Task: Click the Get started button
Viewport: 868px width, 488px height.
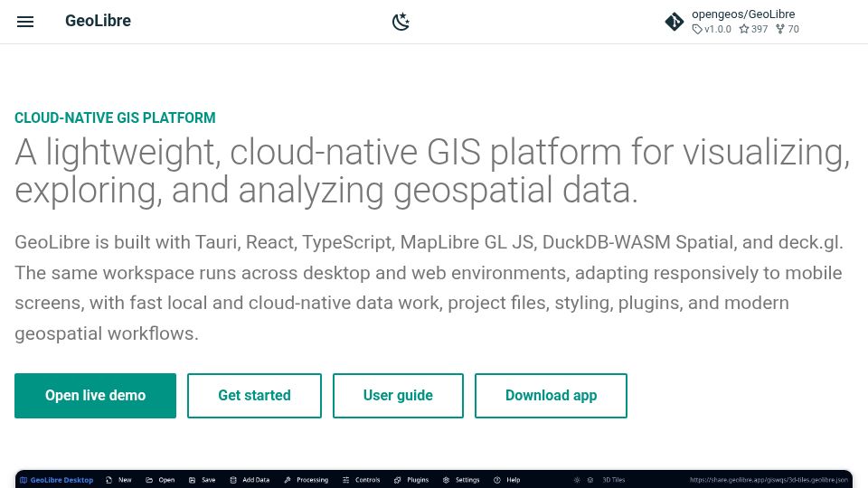Action: [x=254, y=396]
